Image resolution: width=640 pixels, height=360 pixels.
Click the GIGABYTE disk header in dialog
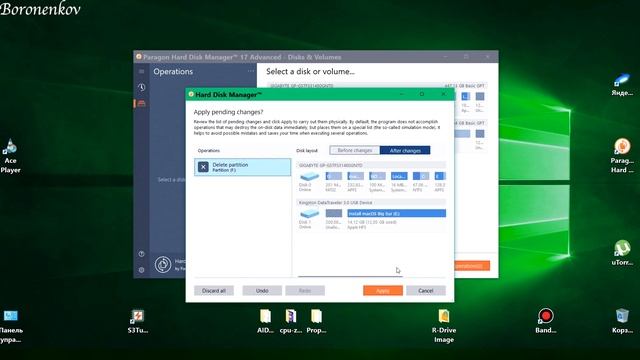371,165
